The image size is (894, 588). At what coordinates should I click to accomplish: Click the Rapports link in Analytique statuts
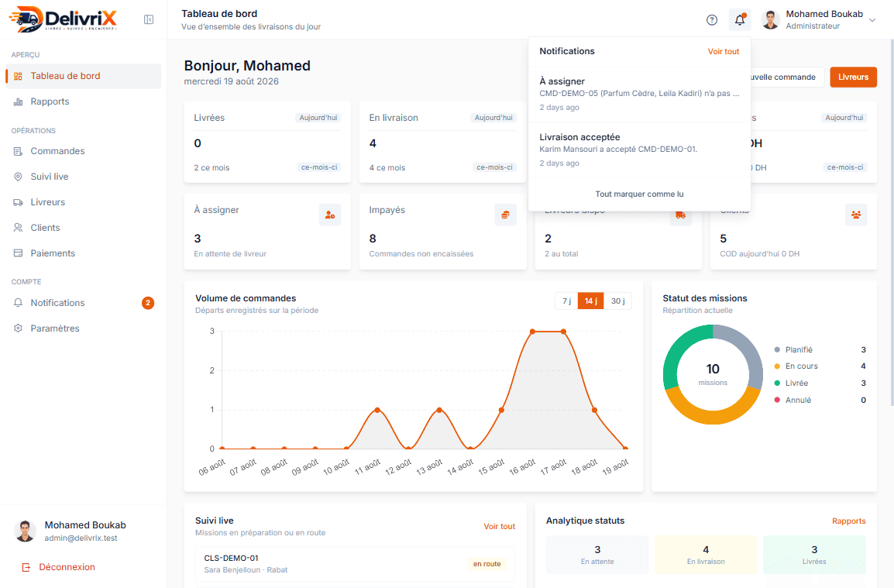click(x=848, y=521)
